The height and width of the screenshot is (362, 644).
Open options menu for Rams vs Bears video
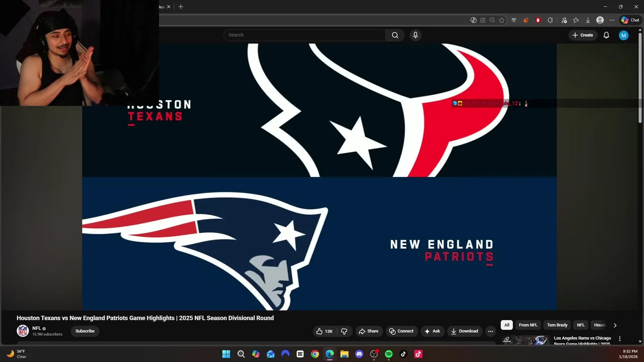click(620, 339)
